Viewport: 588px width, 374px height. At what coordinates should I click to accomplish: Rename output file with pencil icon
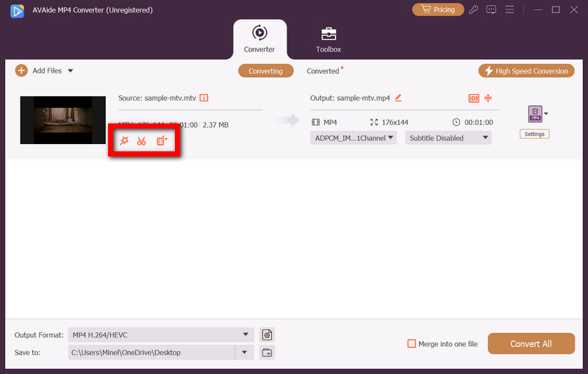point(398,98)
